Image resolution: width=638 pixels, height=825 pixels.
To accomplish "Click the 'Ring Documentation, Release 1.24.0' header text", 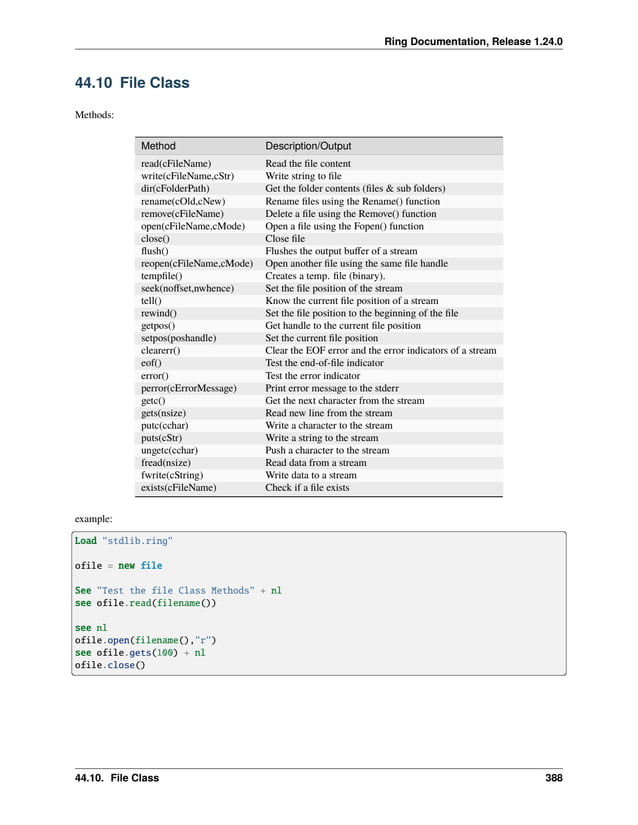I will 473,42.
